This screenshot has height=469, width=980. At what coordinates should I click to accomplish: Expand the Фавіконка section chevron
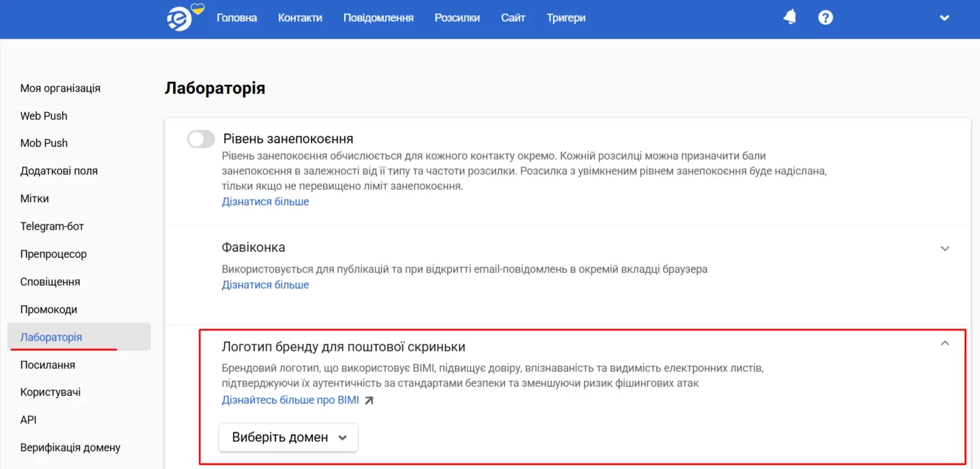tap(944, 248)
